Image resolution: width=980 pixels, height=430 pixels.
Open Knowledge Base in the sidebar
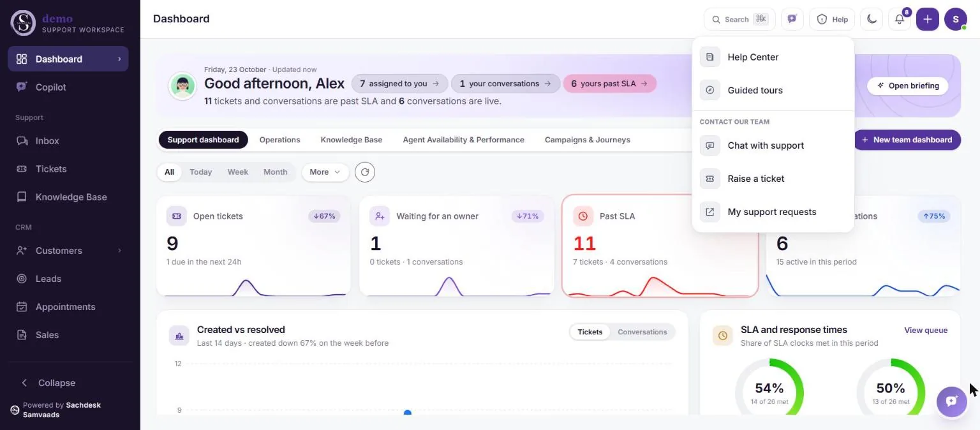click(68, 196)
